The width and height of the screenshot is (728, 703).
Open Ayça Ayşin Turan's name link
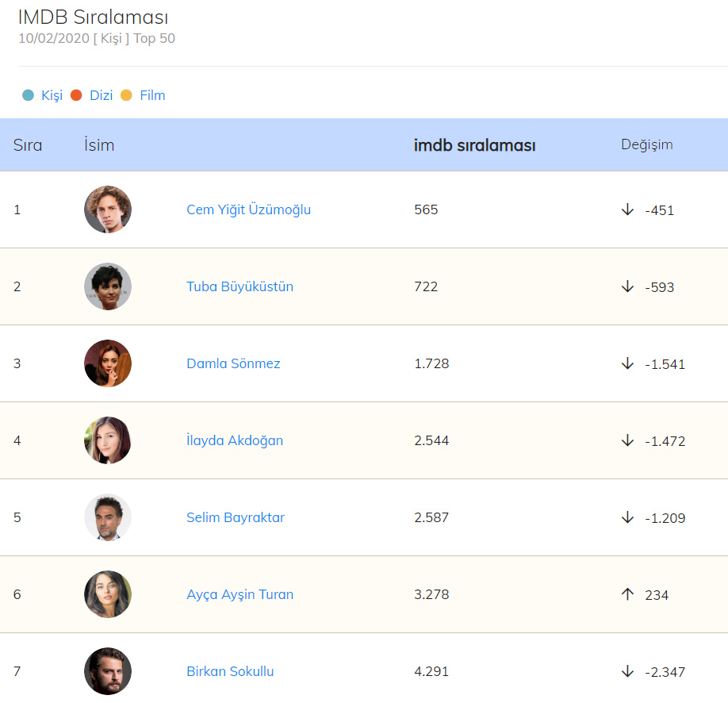[239, 594]
